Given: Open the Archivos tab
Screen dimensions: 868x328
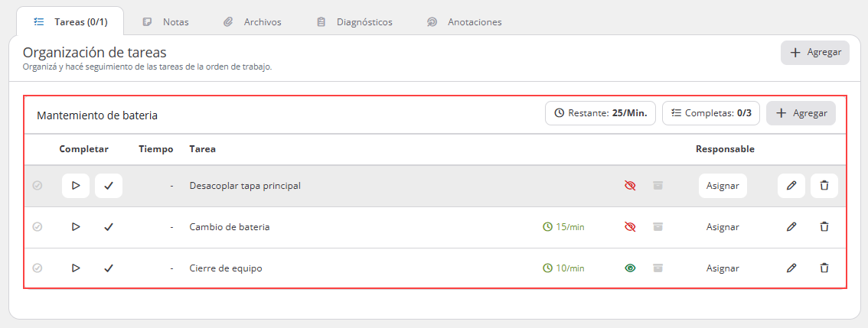Looking at the screenshot, I should click(253, 22).
